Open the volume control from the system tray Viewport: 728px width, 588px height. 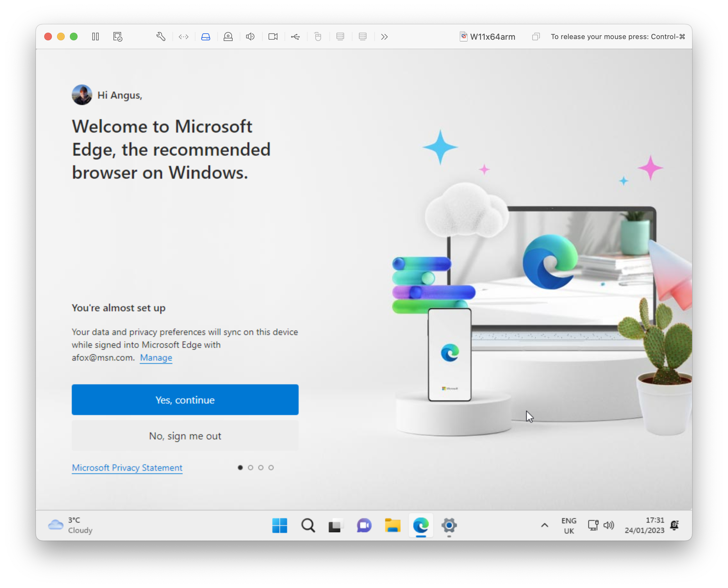point(609,525)
